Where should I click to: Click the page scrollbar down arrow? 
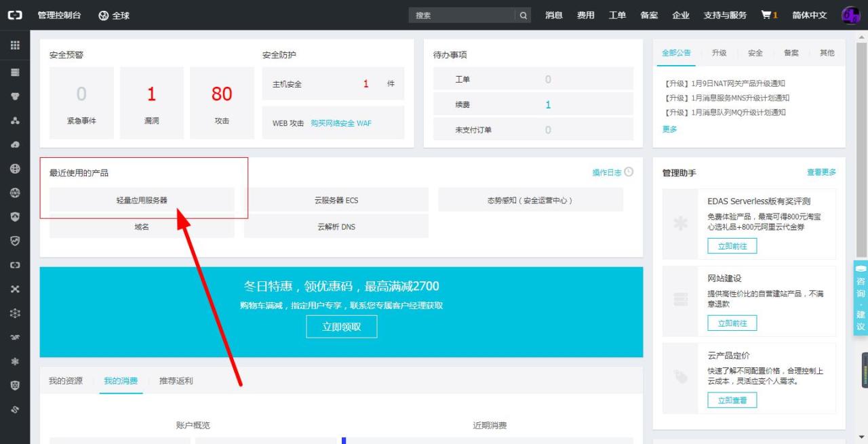click(862, 437)
